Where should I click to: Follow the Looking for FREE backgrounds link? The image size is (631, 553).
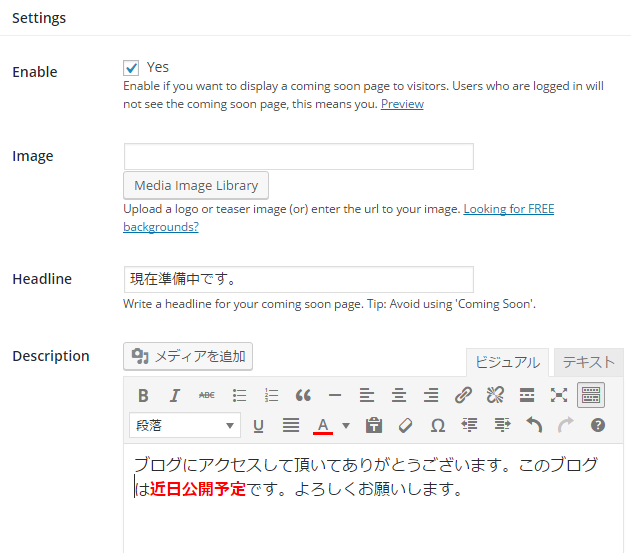tap(509, 209)
